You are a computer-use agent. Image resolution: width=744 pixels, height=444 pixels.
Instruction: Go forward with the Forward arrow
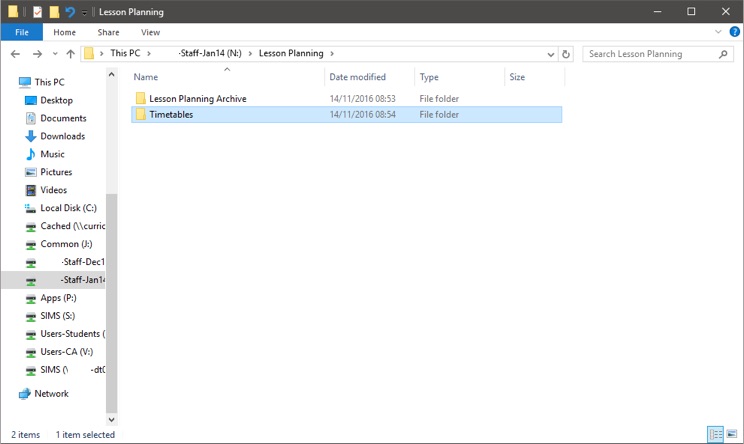(x=37, y=54)
